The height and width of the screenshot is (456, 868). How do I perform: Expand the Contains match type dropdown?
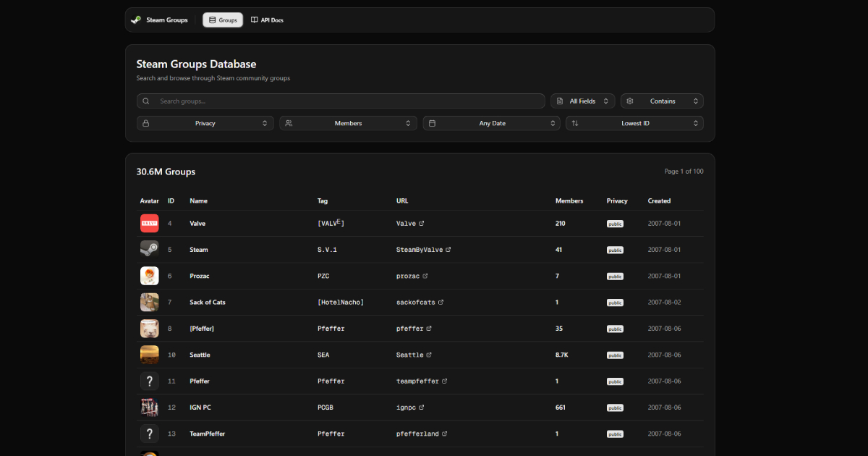click(662, 101)
